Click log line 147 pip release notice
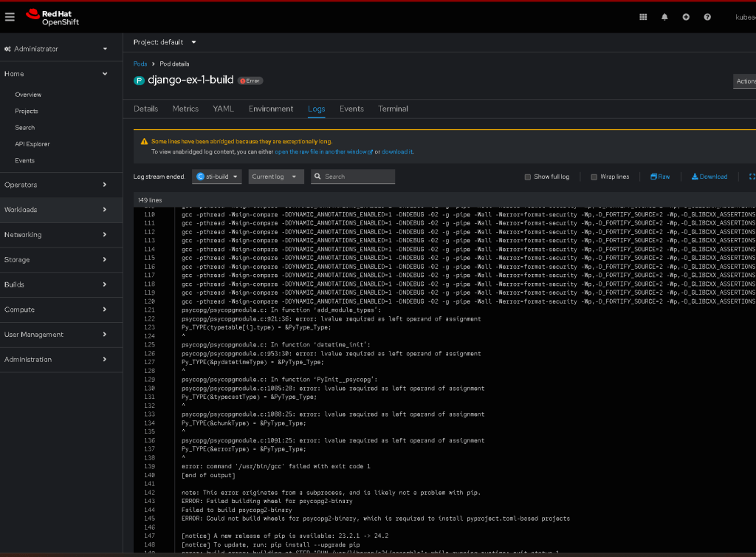The height and width of the screenshot is (557, 756). click(285, 536)
